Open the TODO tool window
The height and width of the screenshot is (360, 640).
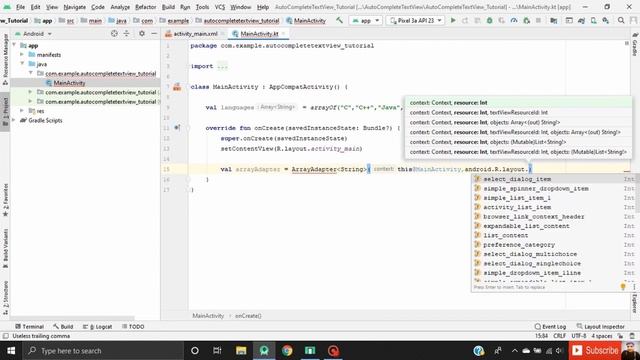(133, 327)
